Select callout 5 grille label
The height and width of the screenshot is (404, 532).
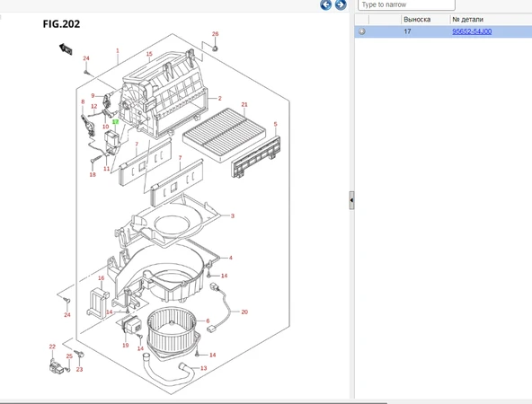pyautogui.click(x=275, y=125)
